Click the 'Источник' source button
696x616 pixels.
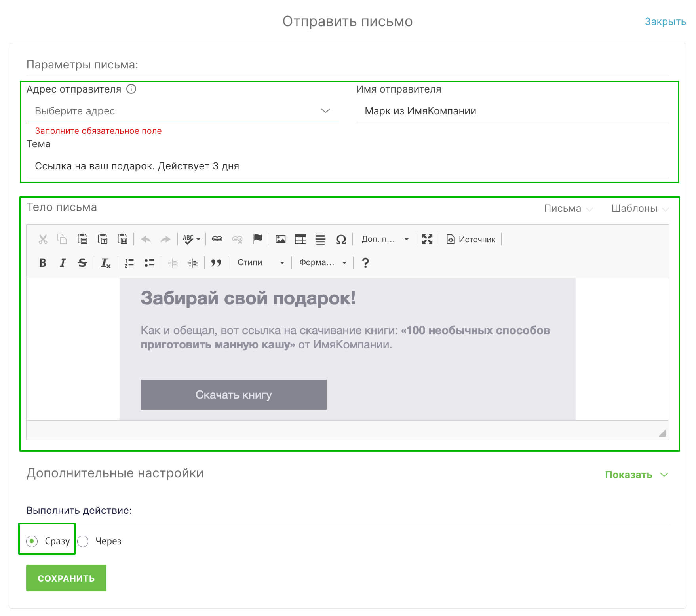pos(471,239)
